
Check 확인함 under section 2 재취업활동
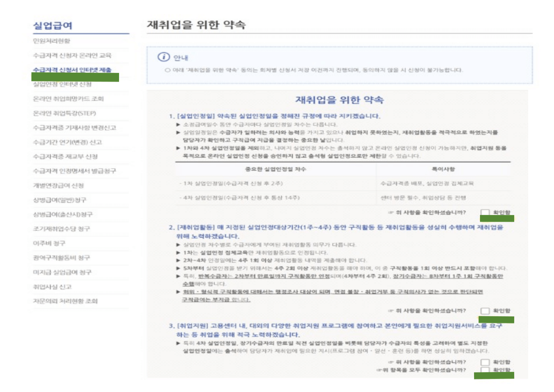click(485, 311)
